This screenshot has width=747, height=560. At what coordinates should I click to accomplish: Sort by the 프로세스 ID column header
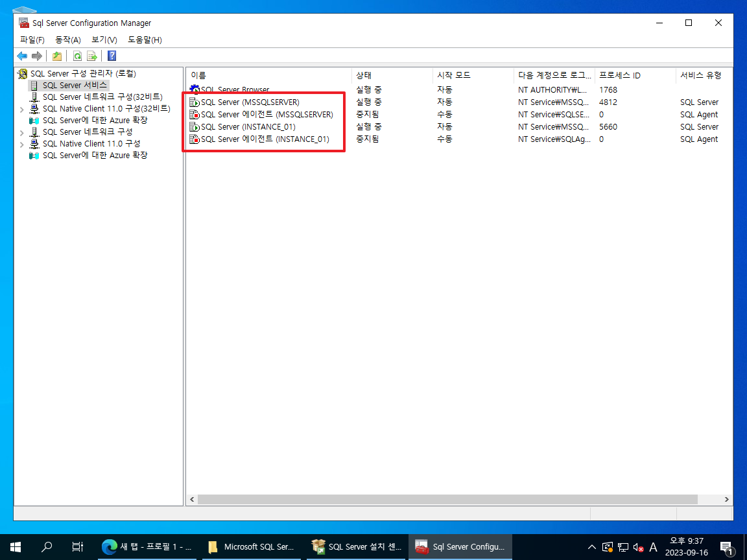point(635,75)
